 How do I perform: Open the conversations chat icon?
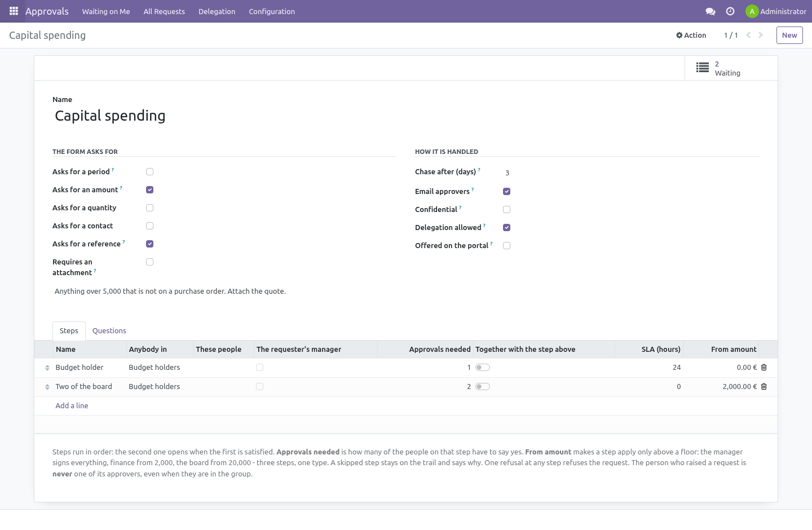coord(710,11)
